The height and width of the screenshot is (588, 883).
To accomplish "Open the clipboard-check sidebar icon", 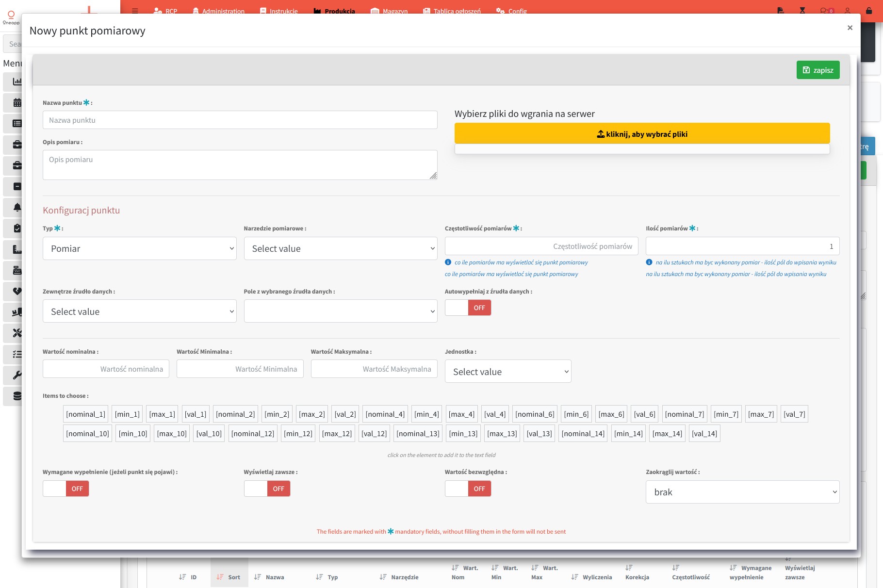I will [x=17, y=228].
